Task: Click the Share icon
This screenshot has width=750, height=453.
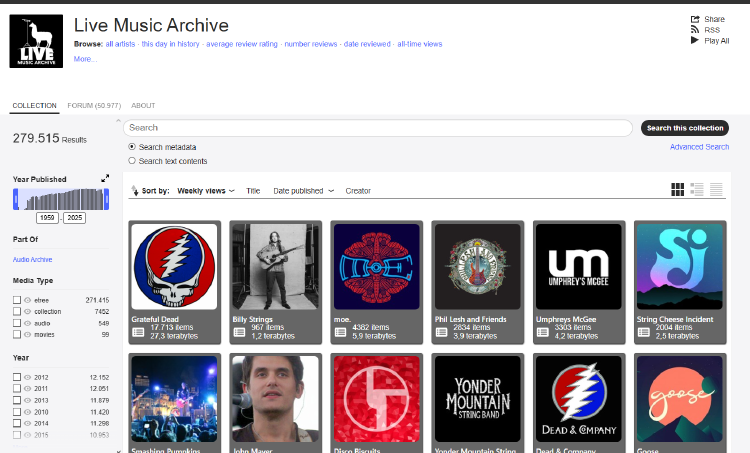Action: click(x=695, y=19)
